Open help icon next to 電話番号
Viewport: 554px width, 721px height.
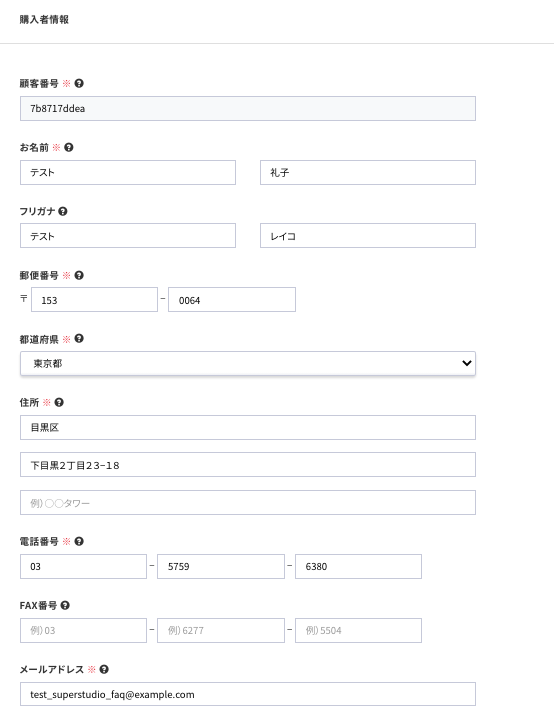point(79,541)
